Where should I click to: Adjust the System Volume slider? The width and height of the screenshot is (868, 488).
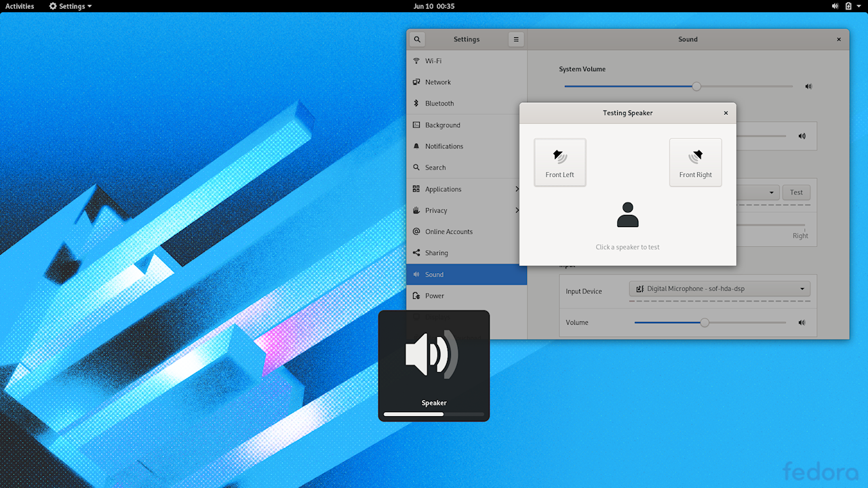[678, 86]
